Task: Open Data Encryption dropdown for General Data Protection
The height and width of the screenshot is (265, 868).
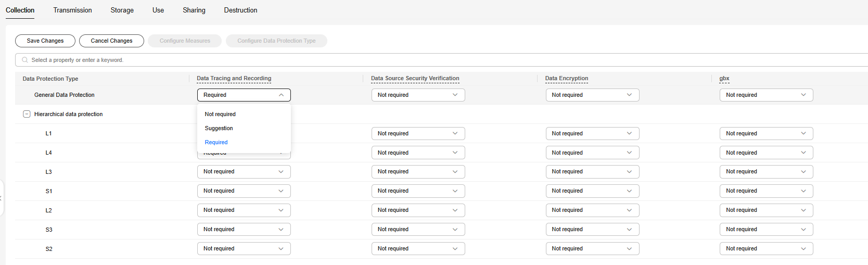Action: [x=592, y=95]
